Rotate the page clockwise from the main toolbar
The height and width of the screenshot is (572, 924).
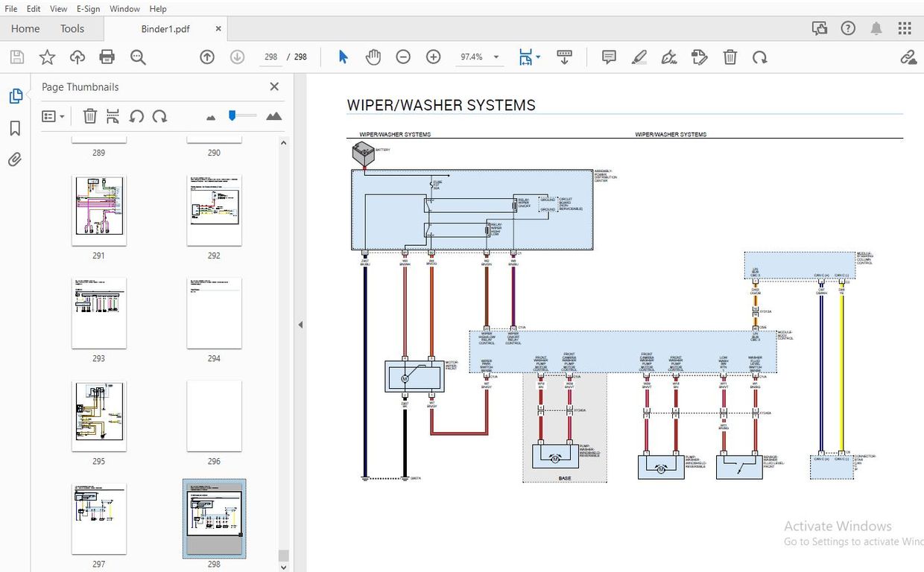coord(759,57)
